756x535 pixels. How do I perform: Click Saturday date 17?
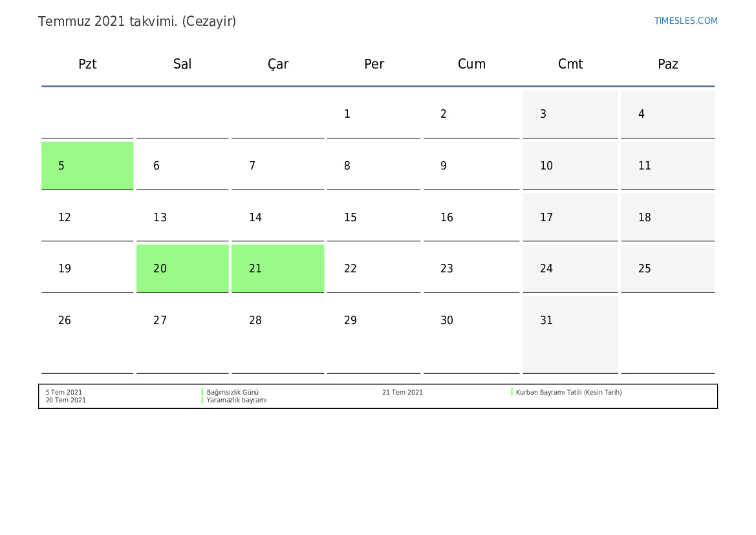[570, 217]
